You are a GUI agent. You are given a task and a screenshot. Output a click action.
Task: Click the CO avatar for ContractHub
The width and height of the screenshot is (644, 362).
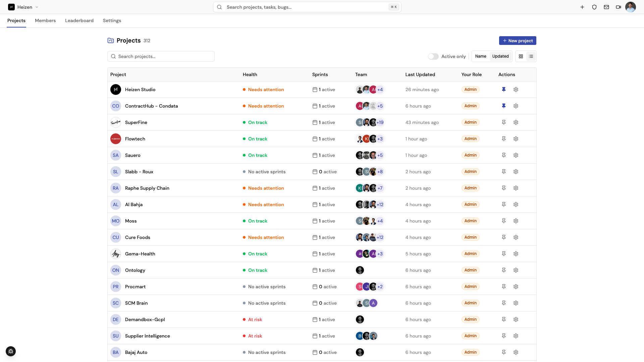click(x=116, y=106)
